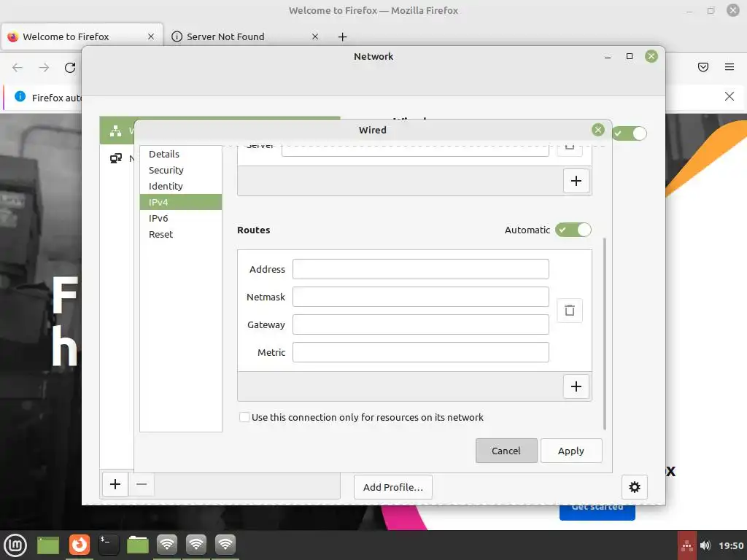Open file manager folder icon in taskbar
747x560 pixels.
138,545
